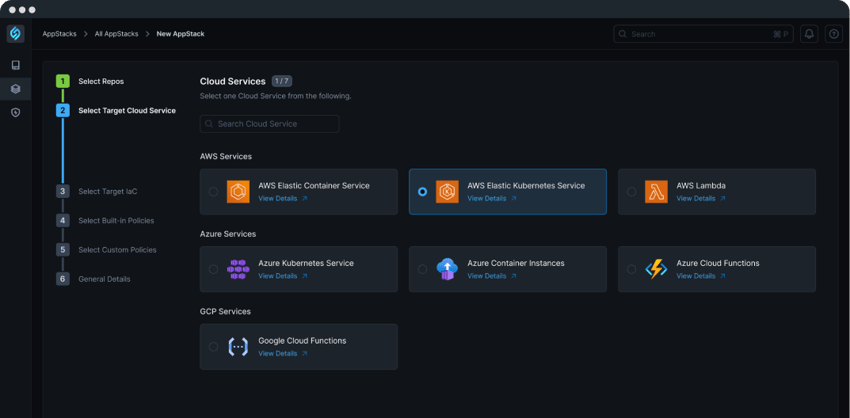Open the General Details step

click(x=105, y=279)
